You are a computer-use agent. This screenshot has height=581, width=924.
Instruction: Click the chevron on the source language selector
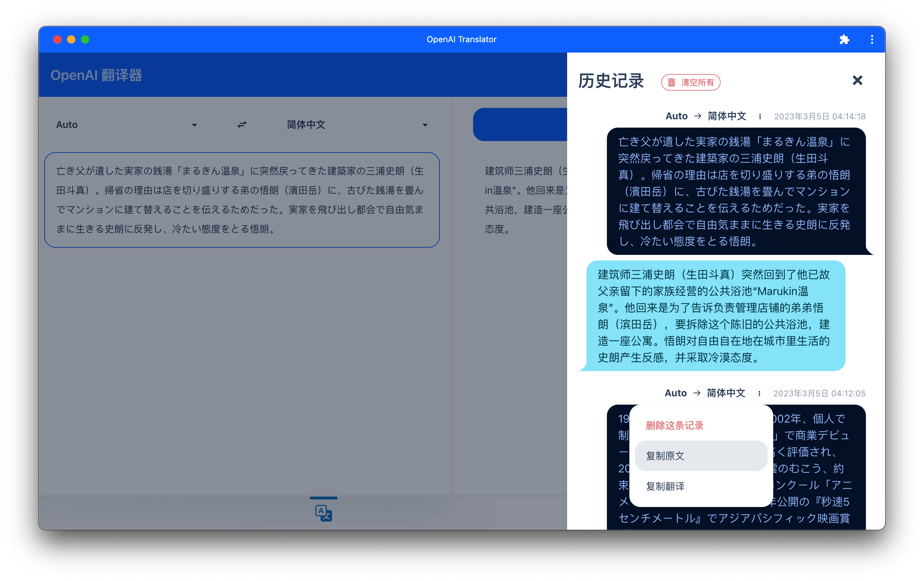195,125
